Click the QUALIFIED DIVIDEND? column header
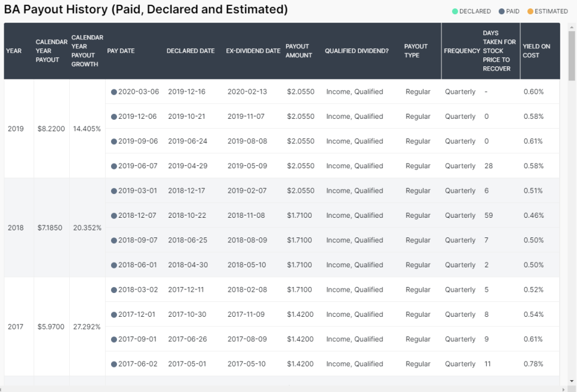The image size is (577, 392). click(x=357, y=51)
